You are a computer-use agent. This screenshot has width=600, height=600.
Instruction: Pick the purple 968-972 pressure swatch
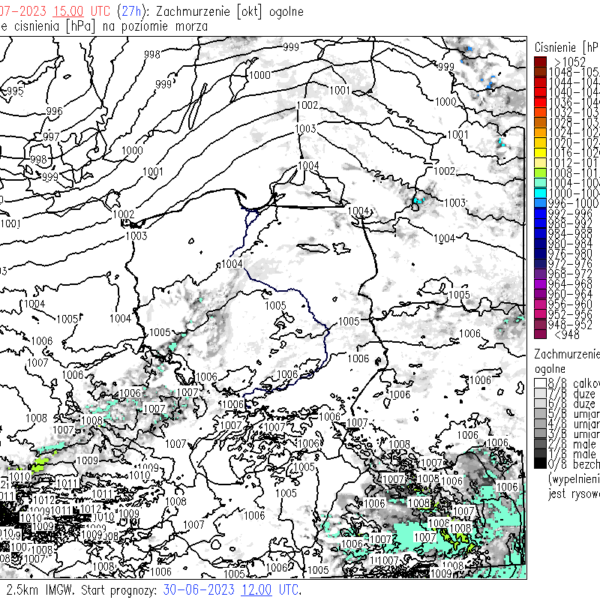[x=540, y=273]
